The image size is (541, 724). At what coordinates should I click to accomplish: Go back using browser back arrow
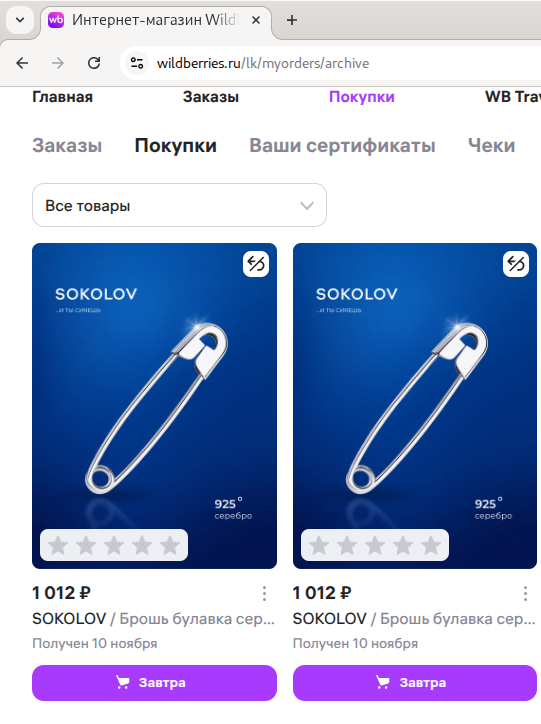coord(22,63)
